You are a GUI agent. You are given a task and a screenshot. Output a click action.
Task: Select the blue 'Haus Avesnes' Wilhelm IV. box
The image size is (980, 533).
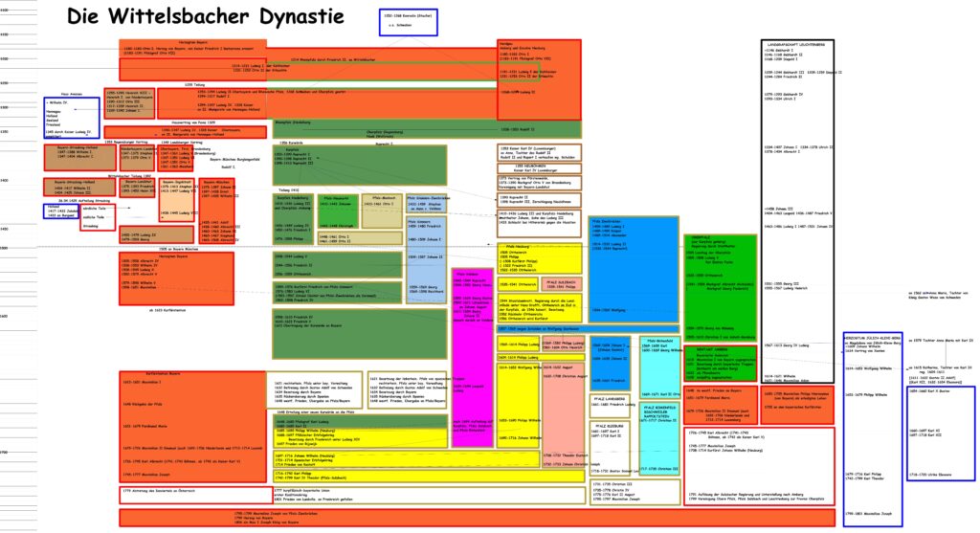pos(71,118)
